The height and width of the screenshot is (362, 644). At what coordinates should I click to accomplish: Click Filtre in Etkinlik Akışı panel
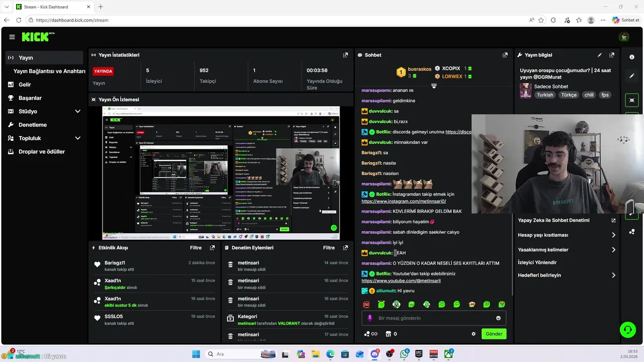point(196,248)
